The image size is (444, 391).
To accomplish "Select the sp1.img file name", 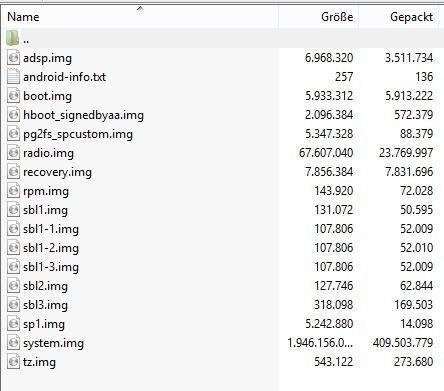I will coord(44,324).
